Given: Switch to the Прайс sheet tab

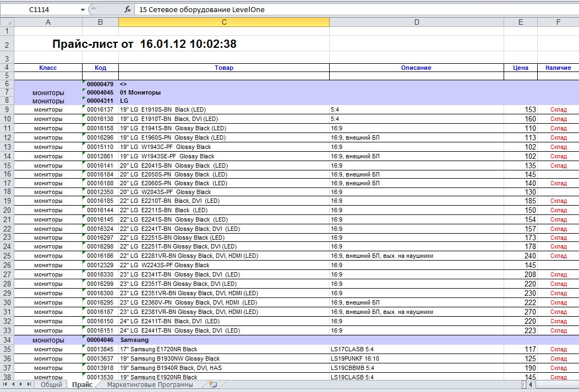Looking at the screenshot, I should coord(83,385).
